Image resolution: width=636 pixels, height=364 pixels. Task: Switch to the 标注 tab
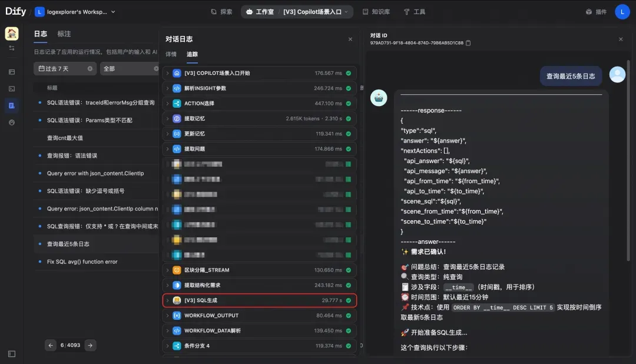(64, 34)
